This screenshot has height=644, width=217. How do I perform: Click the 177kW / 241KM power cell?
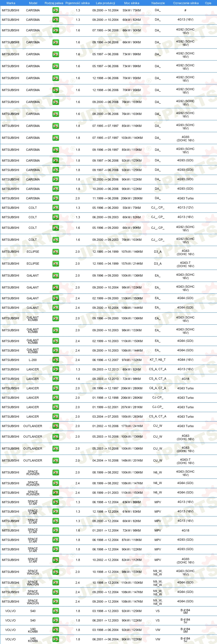click(x=132, y=426)
